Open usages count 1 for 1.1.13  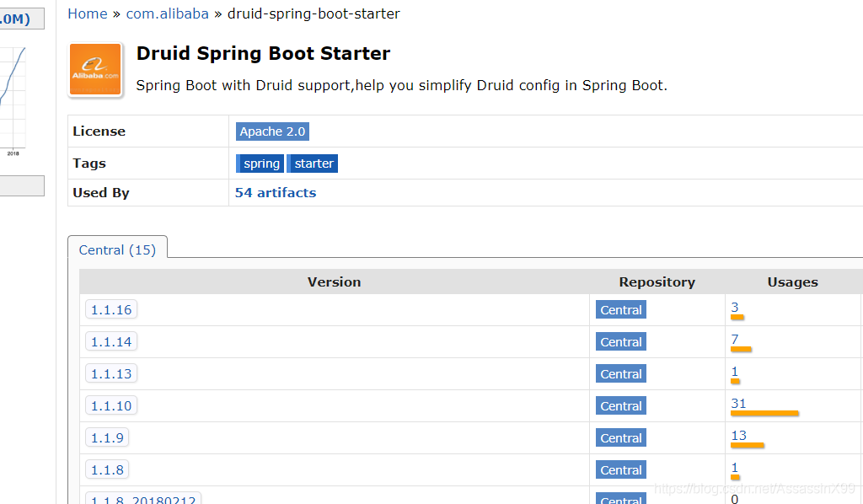click(x=735, y=372)
